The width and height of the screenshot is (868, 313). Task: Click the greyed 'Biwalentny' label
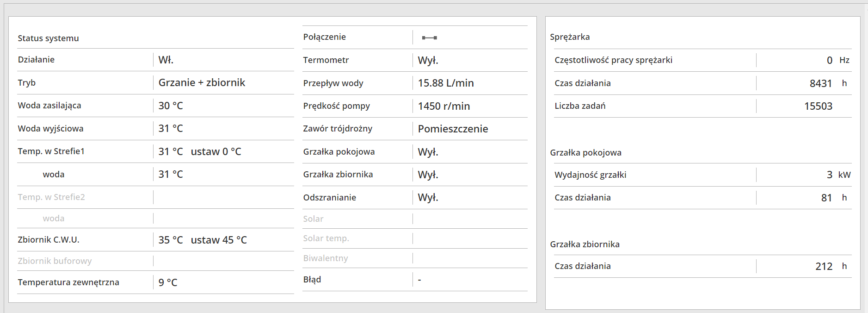point(325,258)
